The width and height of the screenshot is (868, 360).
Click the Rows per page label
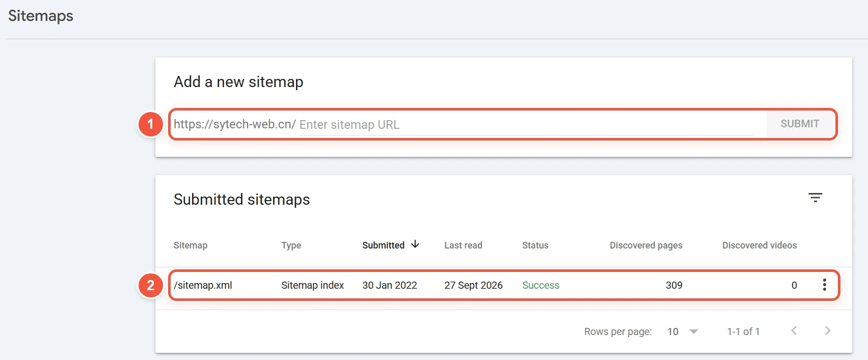click(x=618, y=331)
